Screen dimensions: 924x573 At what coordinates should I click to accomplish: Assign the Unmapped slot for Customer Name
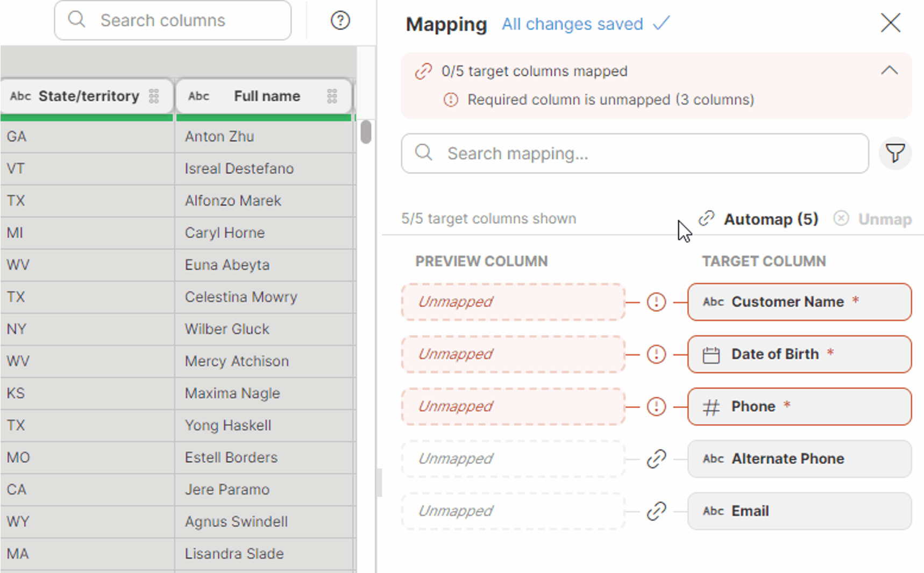coord(512,302)
